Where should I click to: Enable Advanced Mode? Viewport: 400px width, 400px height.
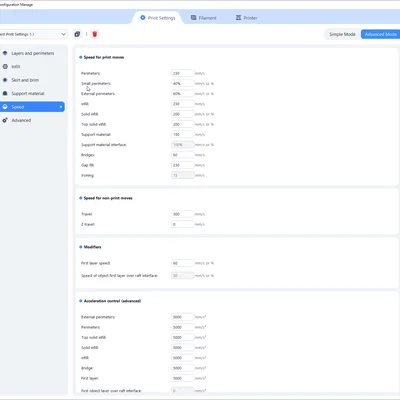(380, 34)
